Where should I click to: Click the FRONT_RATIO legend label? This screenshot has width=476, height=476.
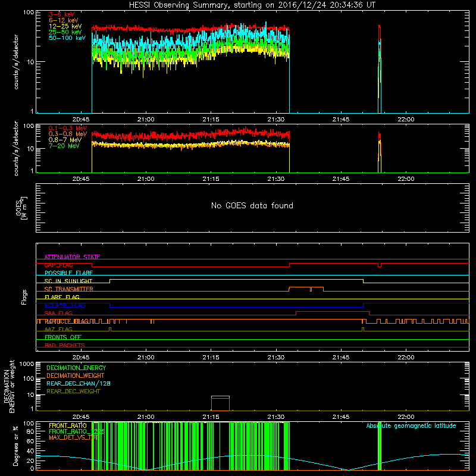tap(68, 425)
